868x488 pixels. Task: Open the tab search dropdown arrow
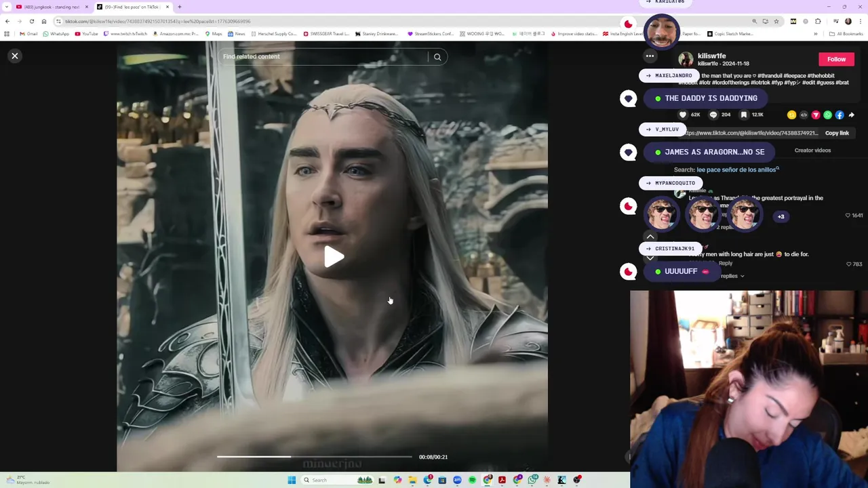click(x=7, y=7)
